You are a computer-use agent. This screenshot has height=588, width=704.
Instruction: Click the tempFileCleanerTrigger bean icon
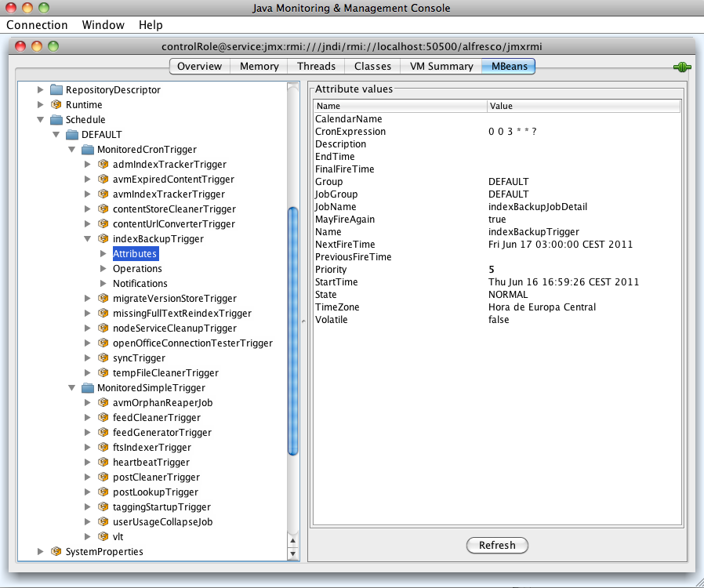(103, 372)
